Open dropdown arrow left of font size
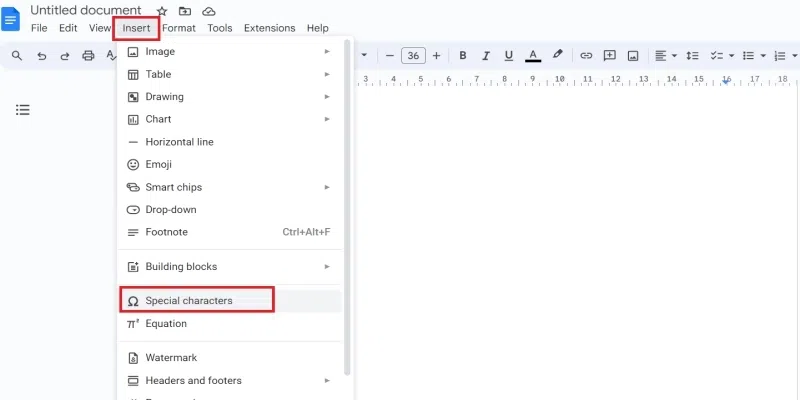The height and width of the screenshot is (400, 800). (x=364, y=56)
